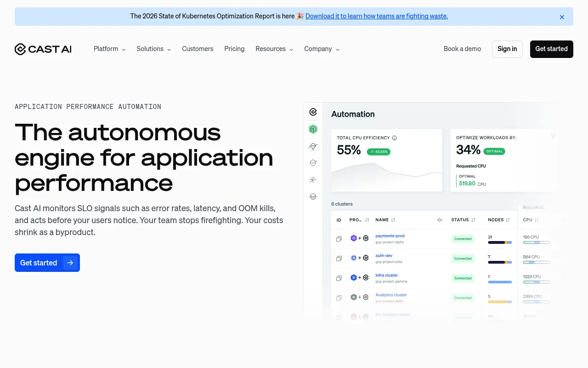
Task: Click the '564 CPU' value for auth-dev
Action: [x=531, y=257]
